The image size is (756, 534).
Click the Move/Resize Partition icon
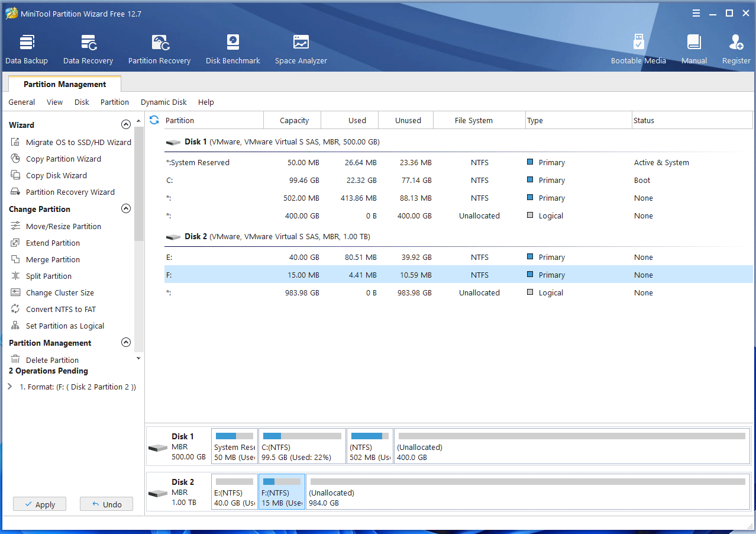pos(15,226)
